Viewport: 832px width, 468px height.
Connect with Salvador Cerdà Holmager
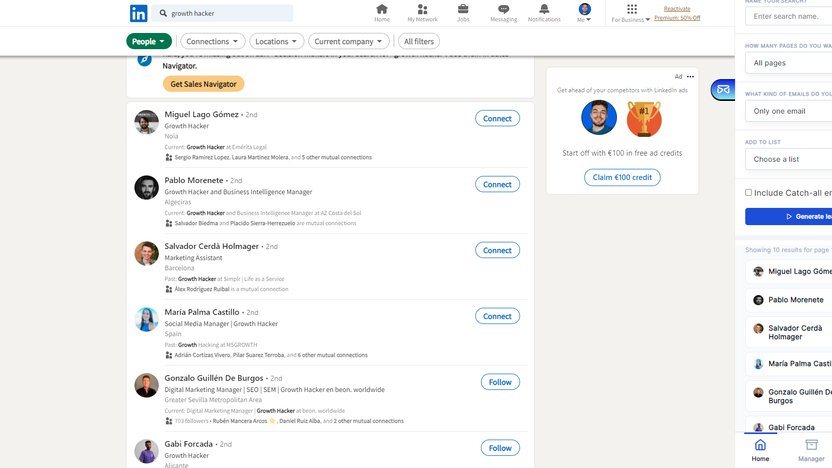(497, 250)
